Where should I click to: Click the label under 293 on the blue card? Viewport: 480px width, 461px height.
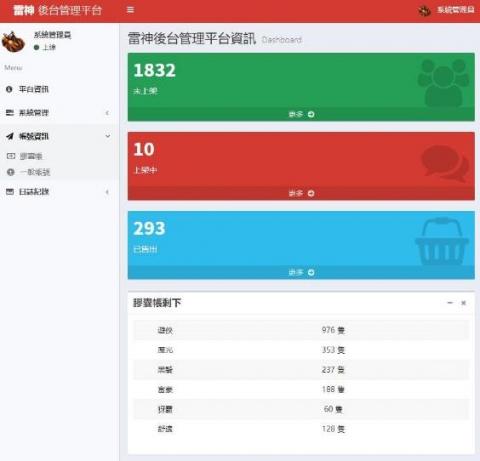[145, 249]
